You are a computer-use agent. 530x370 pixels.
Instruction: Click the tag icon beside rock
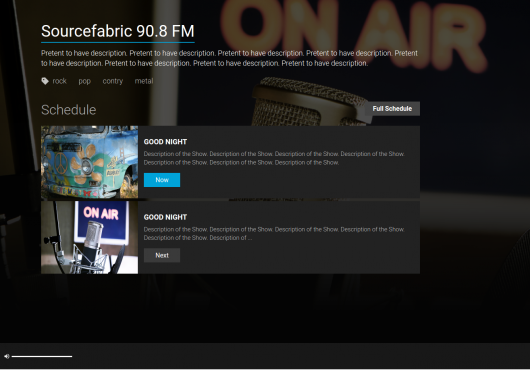pos(45,81)
